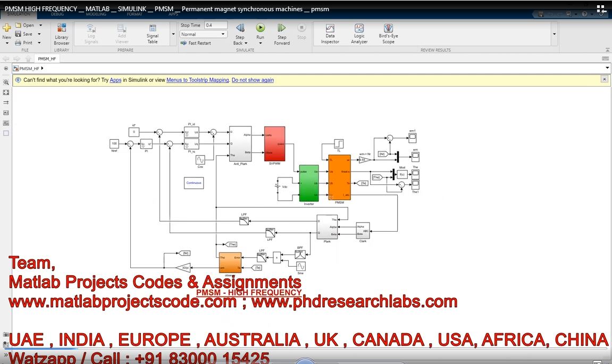Open the Save dropdown arrow
The height and width of the screenshot is (364, 612).
click(38, 34)
